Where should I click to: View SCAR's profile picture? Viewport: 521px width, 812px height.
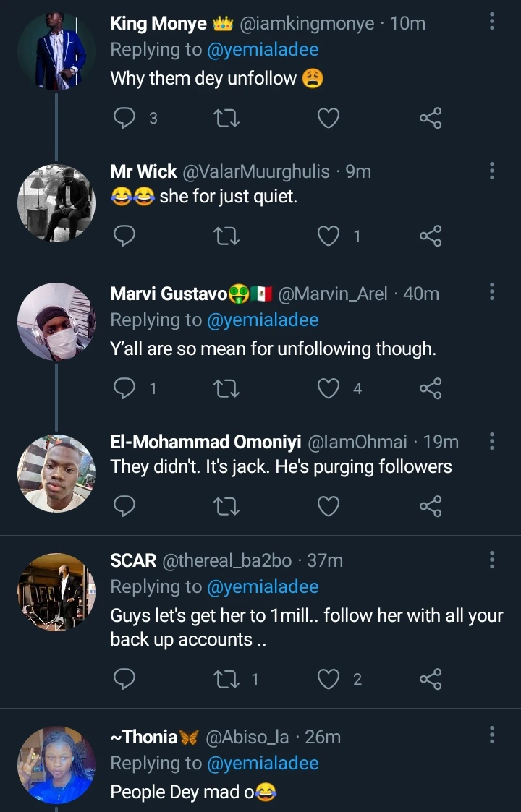(x=56, y=591)
